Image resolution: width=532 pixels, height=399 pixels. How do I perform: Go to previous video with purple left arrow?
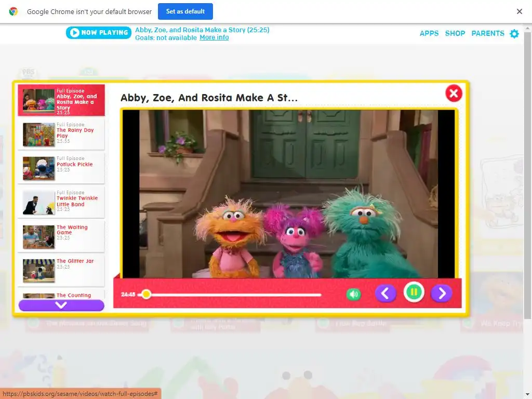point(385,293)
